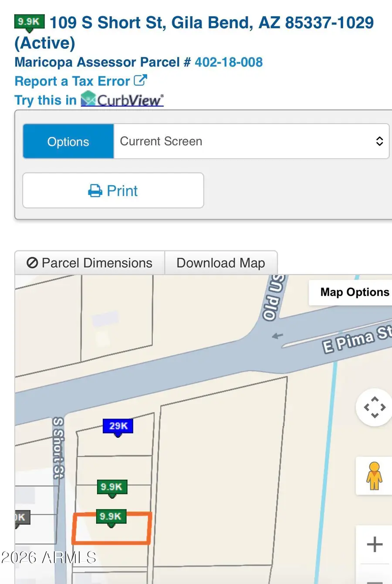Click the Report a Tax Error link
The image size is (392, 584).
[x=72, y=81]
